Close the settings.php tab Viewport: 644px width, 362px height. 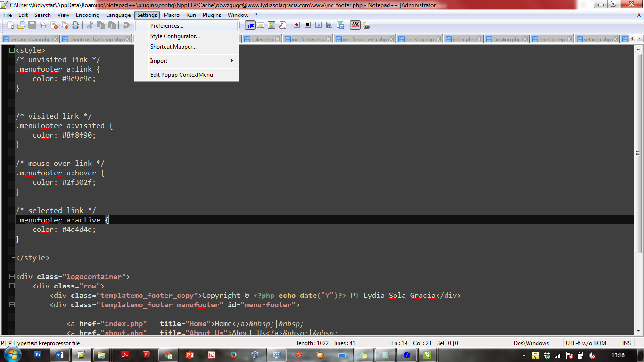(x=616, y=40)
